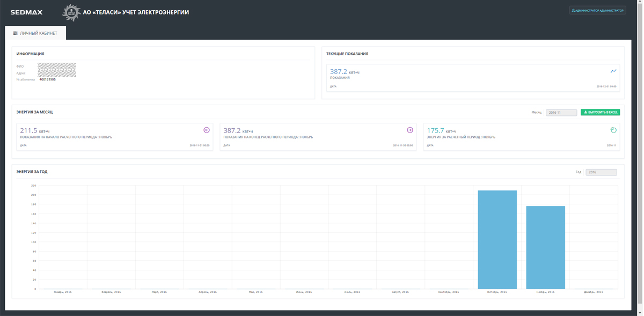
Task: Click the blue trend line icon in current readings
Action: (x=613, y=71)
